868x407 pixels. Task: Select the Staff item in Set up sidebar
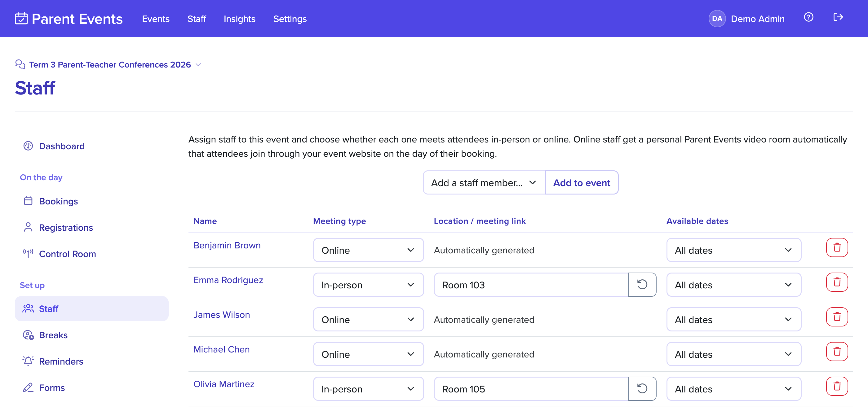pyautogui.click(x=92, y=309)
